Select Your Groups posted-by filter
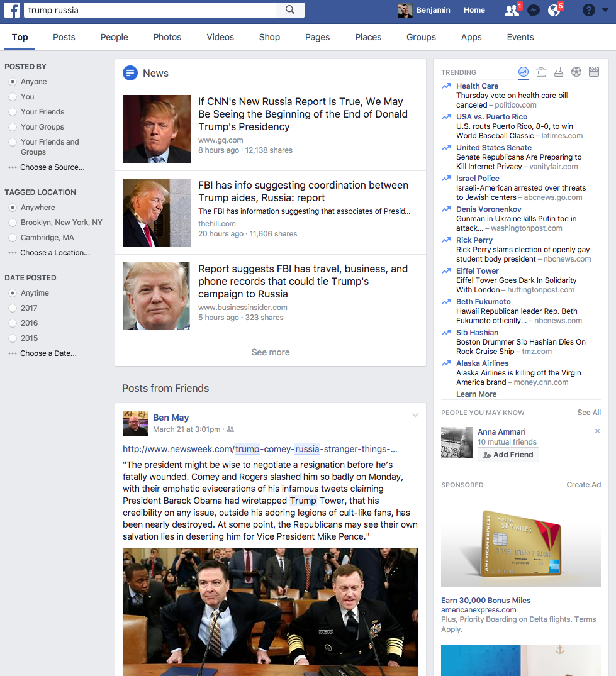Image resolution: width=616 pixels, height=676 pixels. [x=13, y=127]
